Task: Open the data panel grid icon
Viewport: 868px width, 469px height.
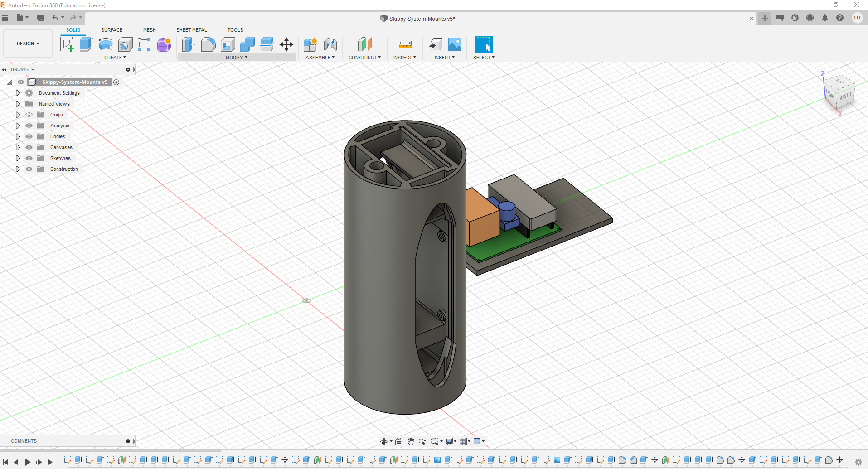Action: (5, 18)
